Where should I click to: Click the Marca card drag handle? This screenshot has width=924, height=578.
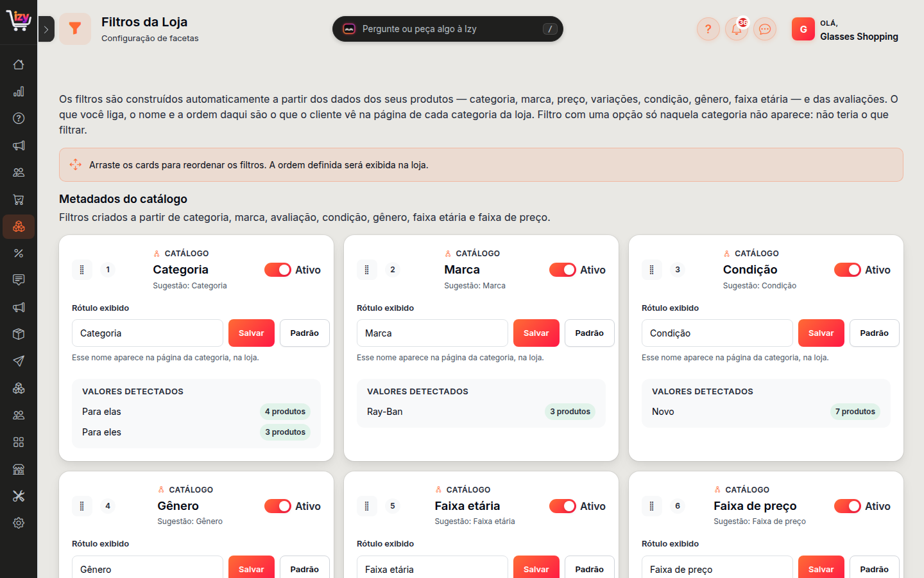click(x=367, y=270)
